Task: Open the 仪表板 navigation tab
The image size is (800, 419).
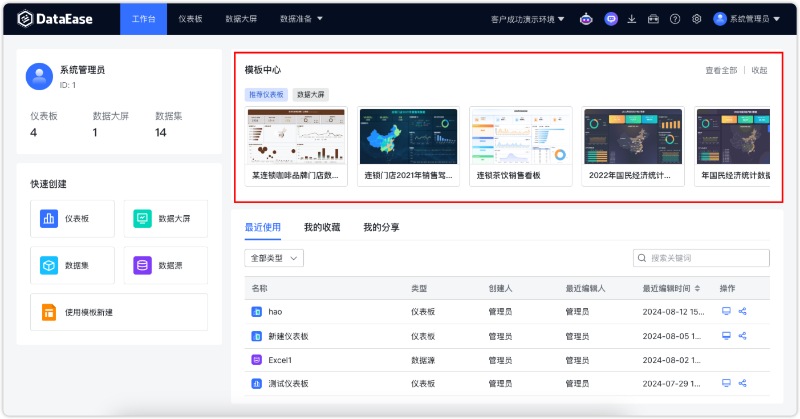Action: pyautogui.click(x=190, y=19)
